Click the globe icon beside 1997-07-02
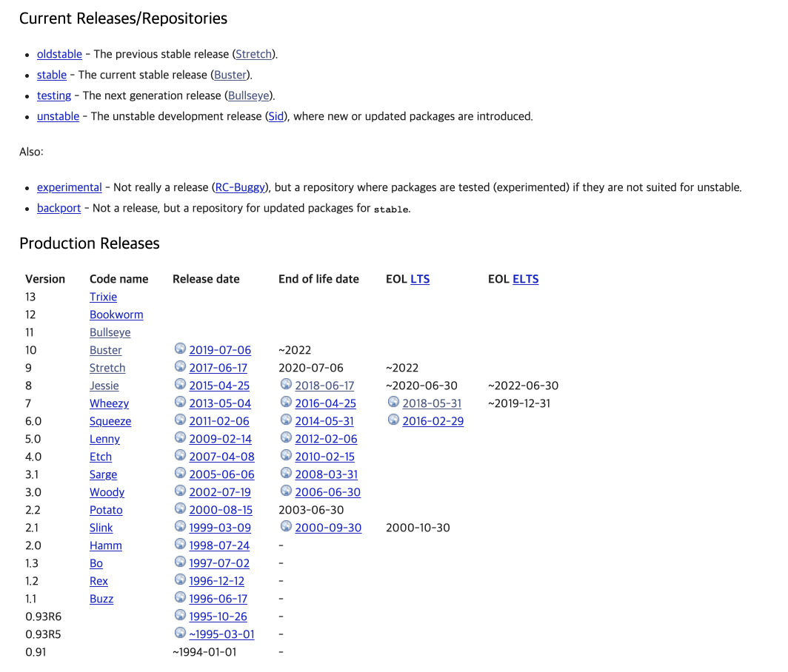The image size is (788, 672). [180, 562]
